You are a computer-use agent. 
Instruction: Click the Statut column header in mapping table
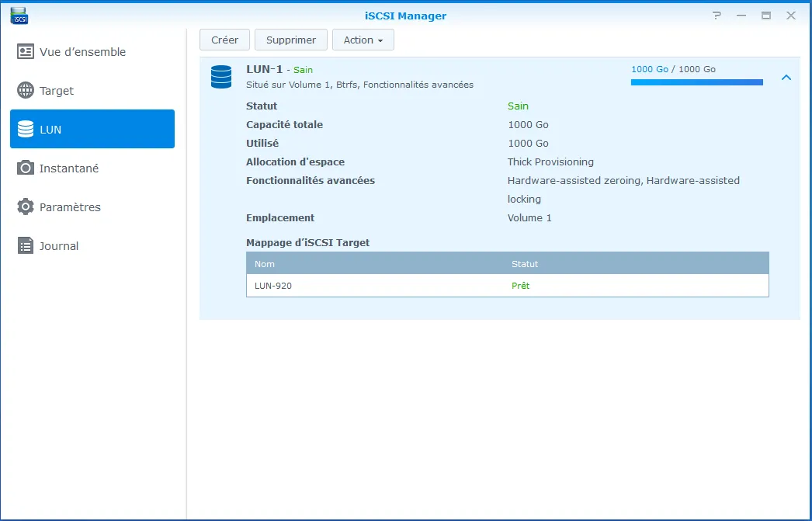point(525,264)
